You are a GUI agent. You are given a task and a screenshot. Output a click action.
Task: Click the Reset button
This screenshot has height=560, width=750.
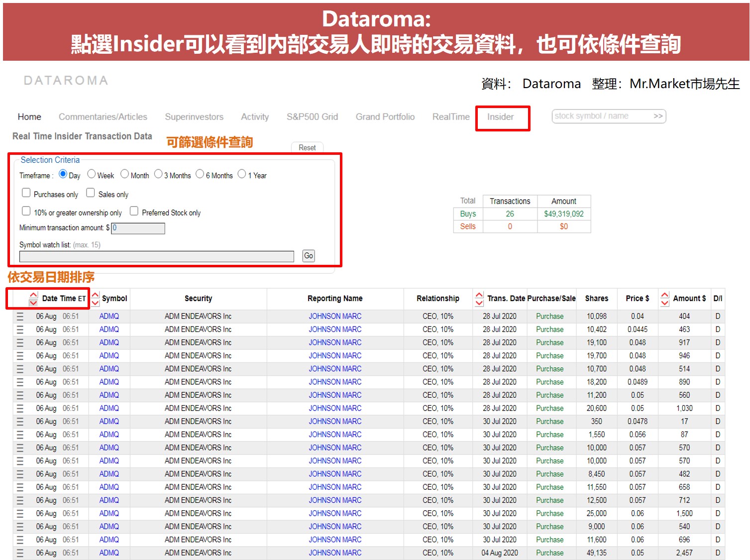pyautogui.click(x=307, y=148)
